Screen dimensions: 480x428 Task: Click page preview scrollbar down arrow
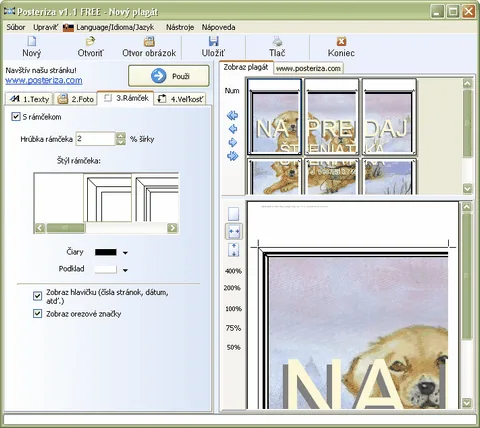click(x=467, y=403)
